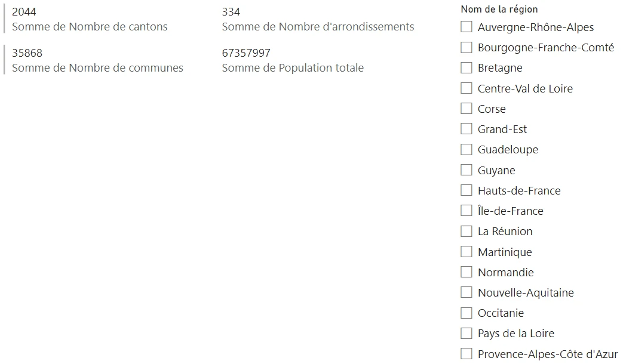623x364 pixels.
Task: Select the Hauts-de-France checkbox
Action: pos(467,190)
